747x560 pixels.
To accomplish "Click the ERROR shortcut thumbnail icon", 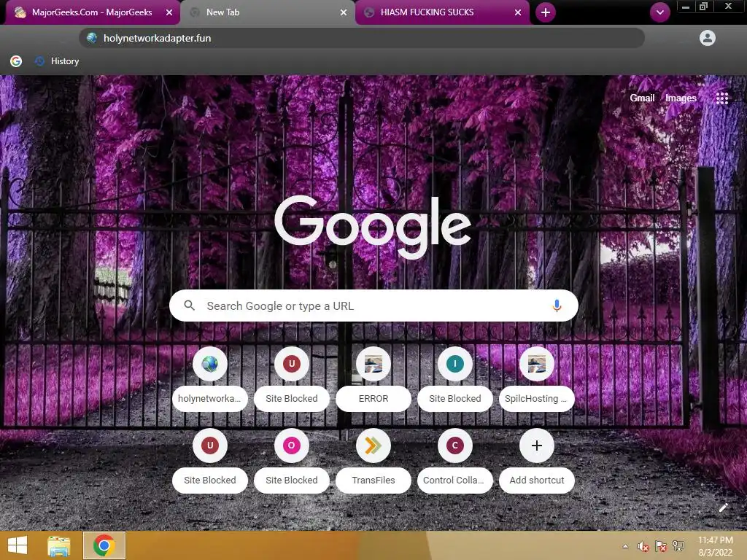I will (x=373, y=364).
